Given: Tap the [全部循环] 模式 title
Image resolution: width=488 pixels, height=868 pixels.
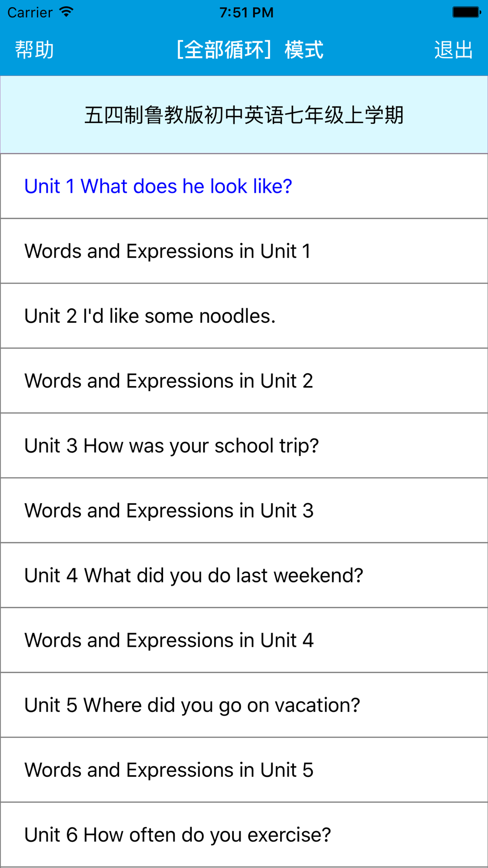Looking at the screenshot, I should click(x=249, y=50).
